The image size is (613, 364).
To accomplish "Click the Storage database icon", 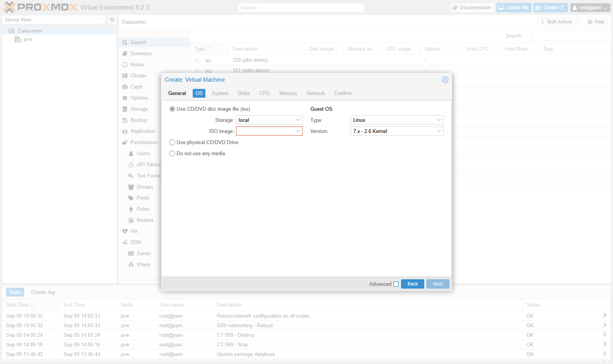I will click(125, 109).
